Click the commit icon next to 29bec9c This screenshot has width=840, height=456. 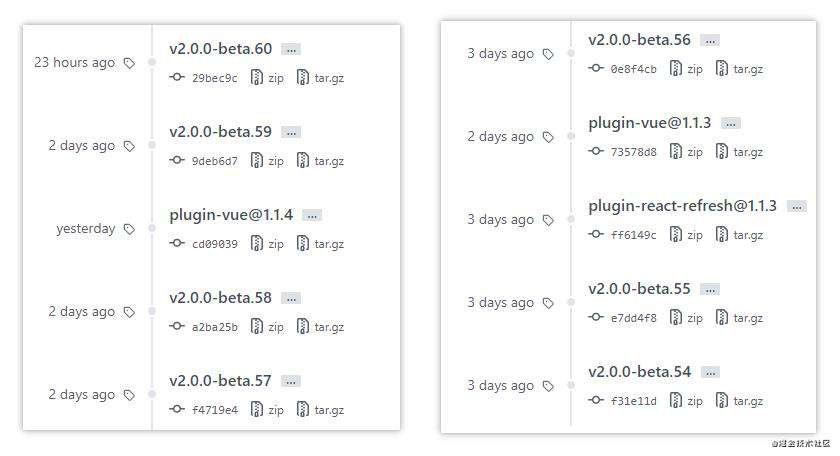tap(177, 77)
